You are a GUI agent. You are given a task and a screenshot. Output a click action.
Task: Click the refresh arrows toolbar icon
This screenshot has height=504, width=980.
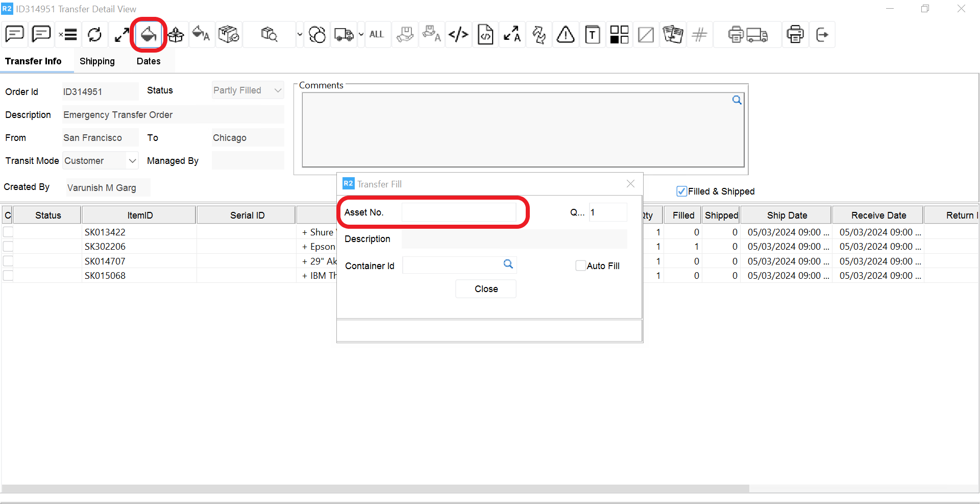(94, 35)
